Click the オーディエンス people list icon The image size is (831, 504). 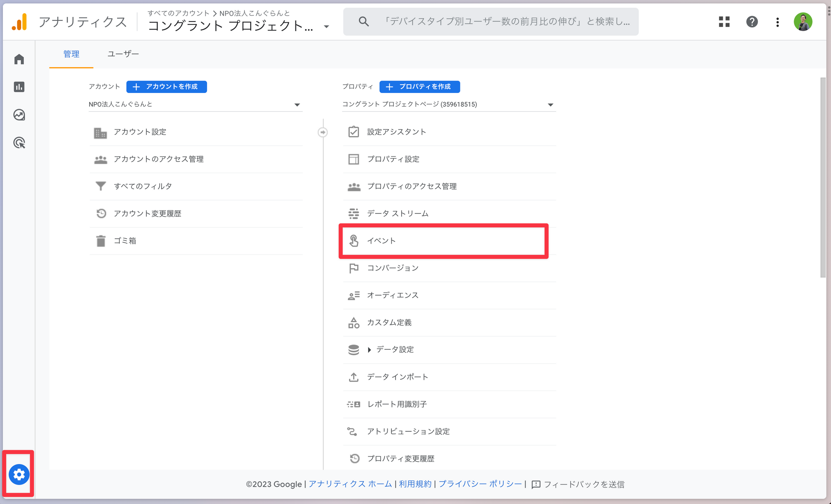[354, 295]
